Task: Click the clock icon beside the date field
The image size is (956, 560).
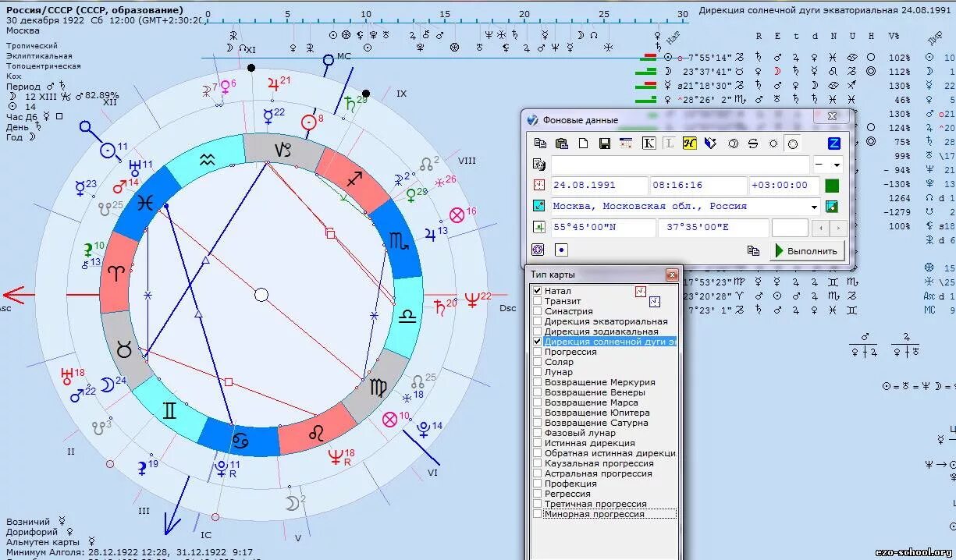Action: 538,186
